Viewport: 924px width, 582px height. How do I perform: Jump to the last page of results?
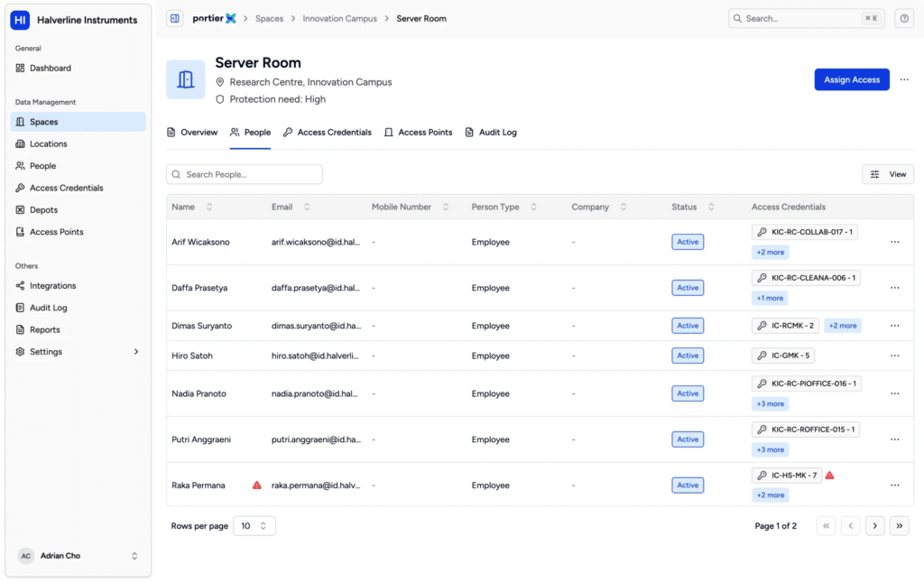click(900, 526)
